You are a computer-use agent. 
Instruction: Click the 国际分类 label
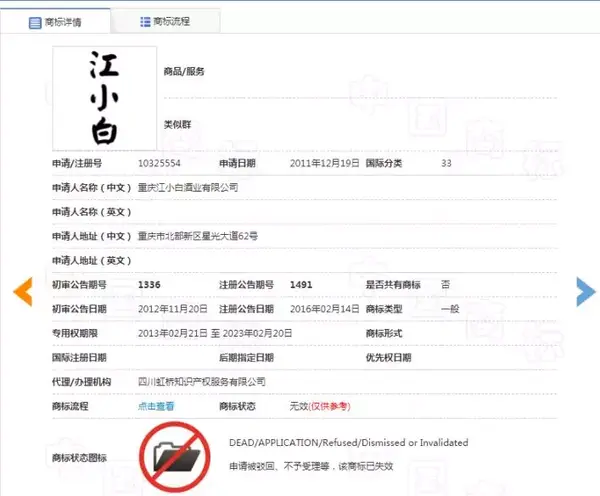coord(384,163)
